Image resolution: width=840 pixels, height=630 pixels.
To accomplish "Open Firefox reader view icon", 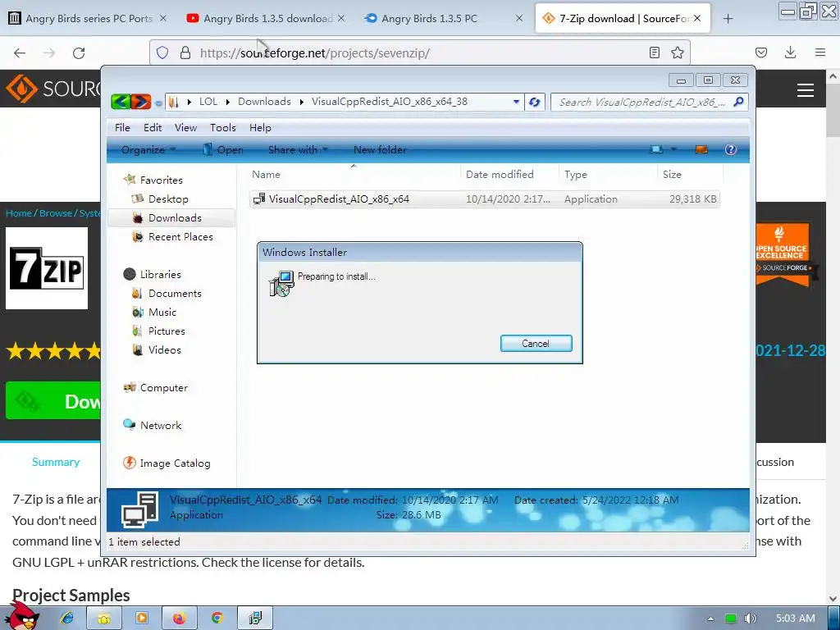I will point(654,52).
